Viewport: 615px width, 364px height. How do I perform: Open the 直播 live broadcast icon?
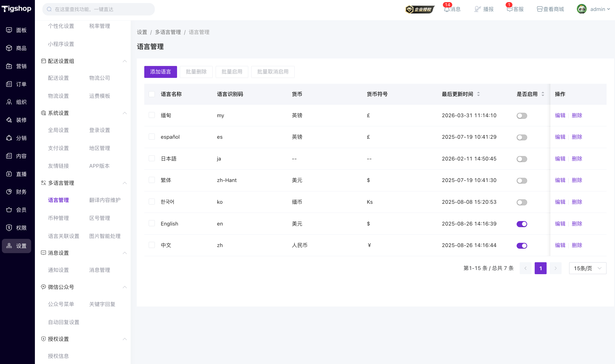[9, 174]
